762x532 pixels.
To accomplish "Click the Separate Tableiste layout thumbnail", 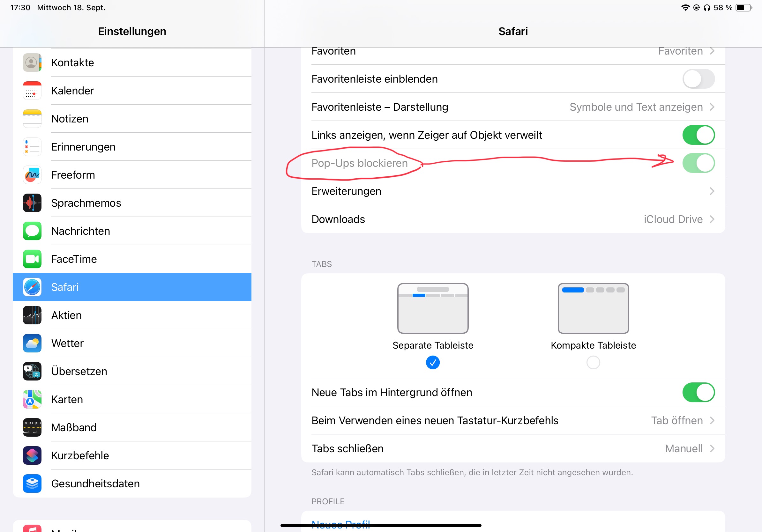I will click(x=433, y=308).
